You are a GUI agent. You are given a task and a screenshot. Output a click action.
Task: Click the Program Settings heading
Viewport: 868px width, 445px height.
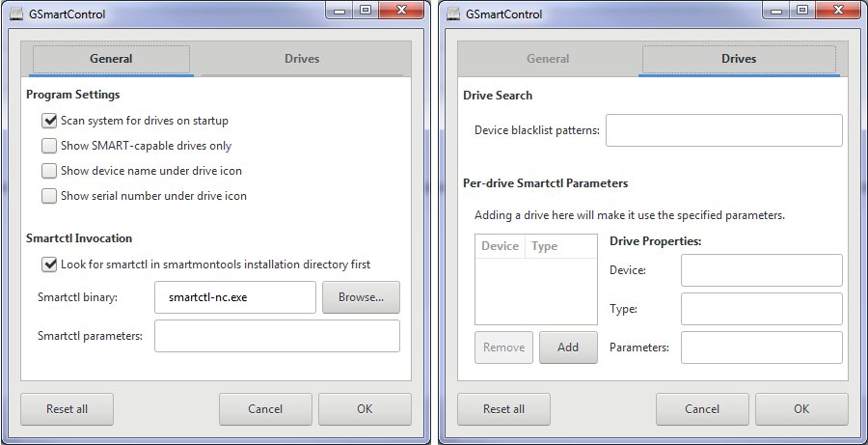[73, 95]
